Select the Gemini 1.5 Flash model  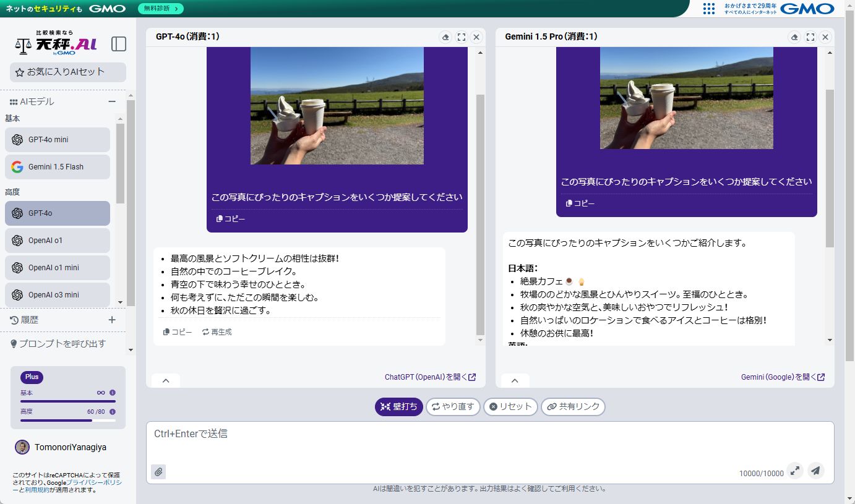click(x=57, y=167)
